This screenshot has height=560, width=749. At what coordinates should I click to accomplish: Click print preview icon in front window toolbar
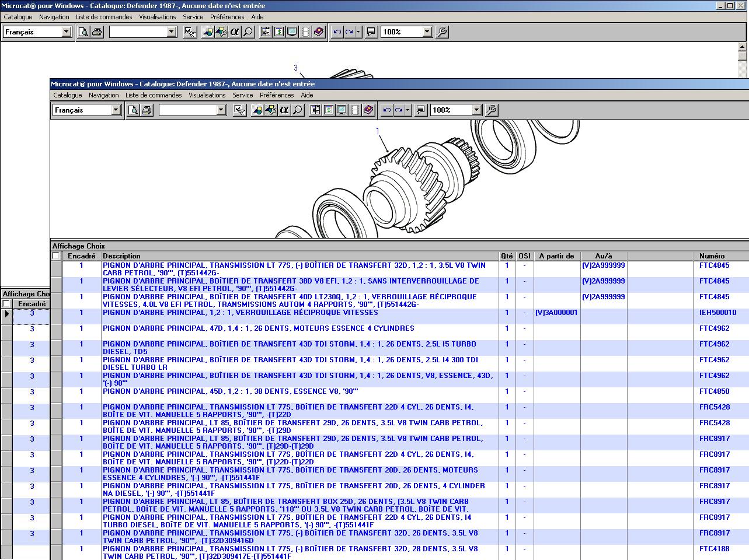tap(133, 110)
